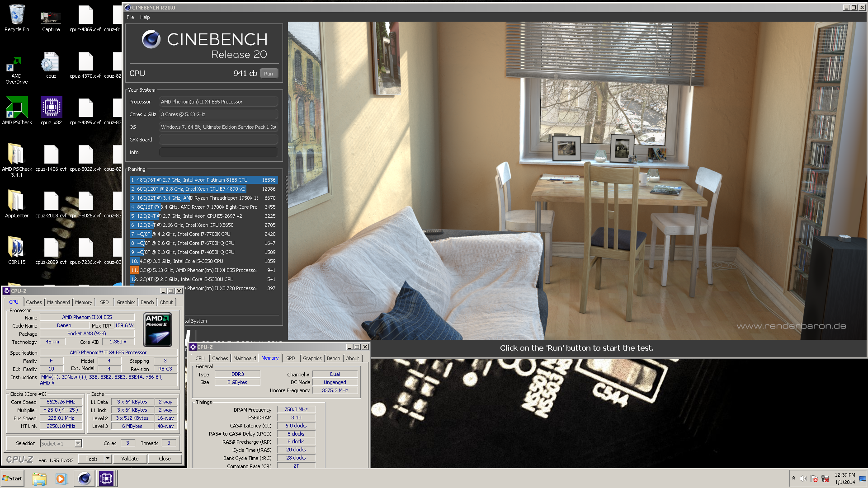Switch to Cinebench taskbar icon
This screenshot has width=868, height=488.
click(84, 479)
